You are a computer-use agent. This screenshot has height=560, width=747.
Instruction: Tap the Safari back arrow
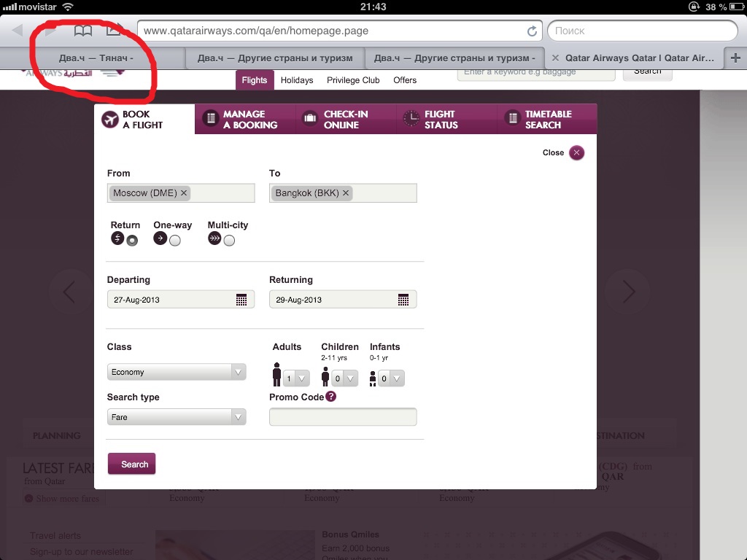pyautogui.click(x=18, y=30)
